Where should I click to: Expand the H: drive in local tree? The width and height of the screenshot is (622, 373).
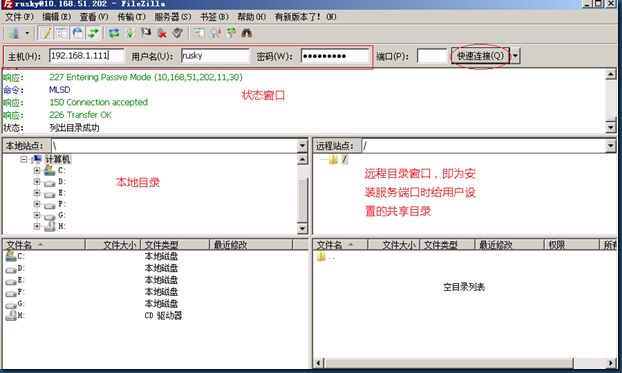click(37, 226)
